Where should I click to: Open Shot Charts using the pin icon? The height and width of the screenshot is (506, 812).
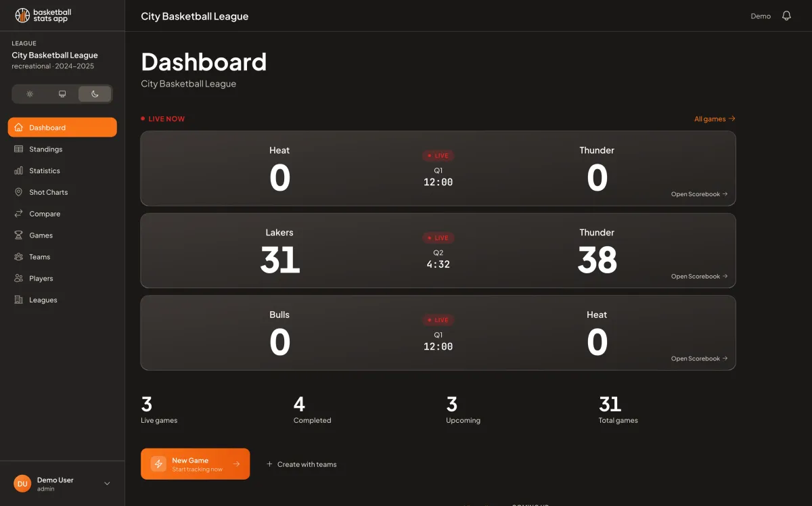click(18, 192)
